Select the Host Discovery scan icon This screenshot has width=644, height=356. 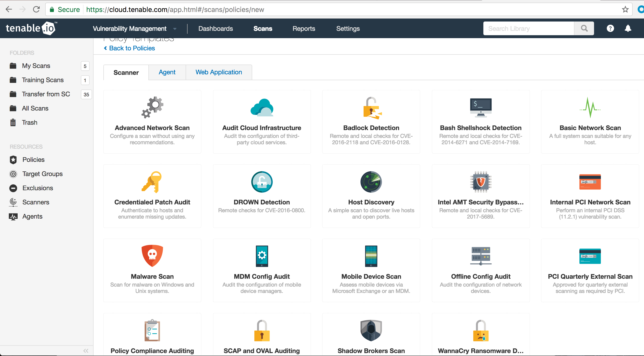click(371, 181)
